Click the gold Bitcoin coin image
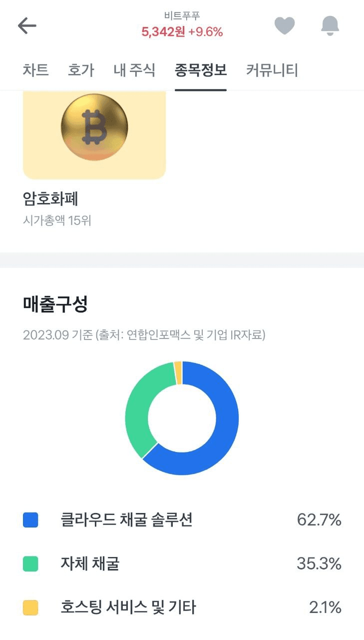The width and height of the screenshot is (364, 640). tap(94, 127)
